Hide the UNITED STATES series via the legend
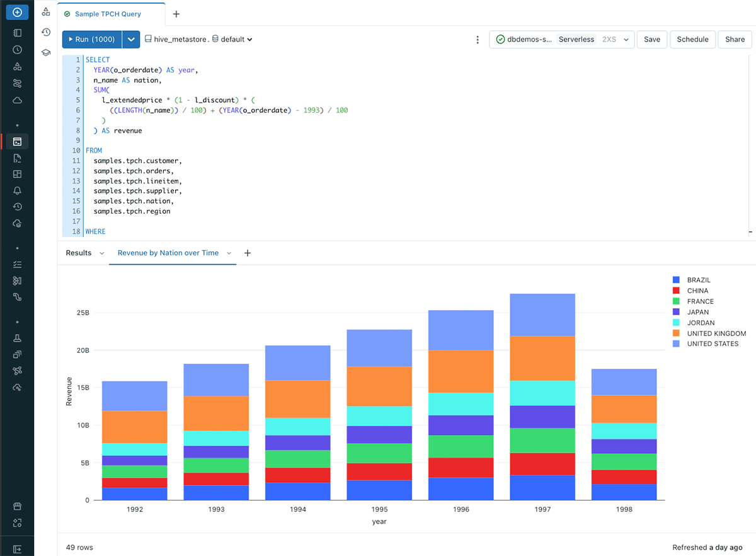 pyautogui.click(x=699, y=344)
